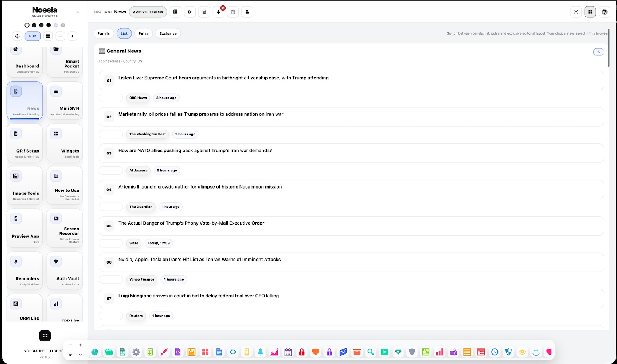Open the teal magnifier search dock icon
The width and height of the screenshot is (617, 364).
(x=371, y=352)
